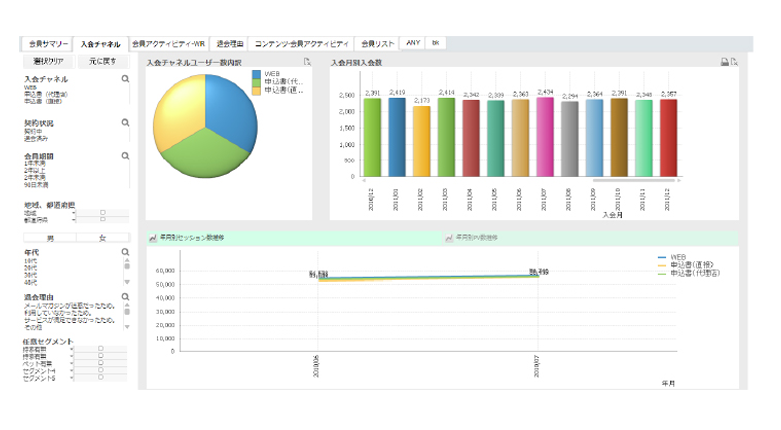Send the 入会月別入会数 chart to Excel
Screen dimensions: 781x430
point(734,62)
